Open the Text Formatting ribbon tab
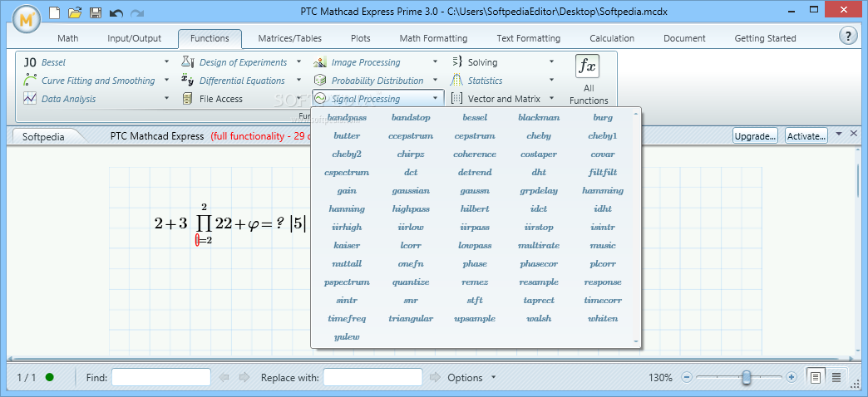868x397 pixels. click(529, 38)
